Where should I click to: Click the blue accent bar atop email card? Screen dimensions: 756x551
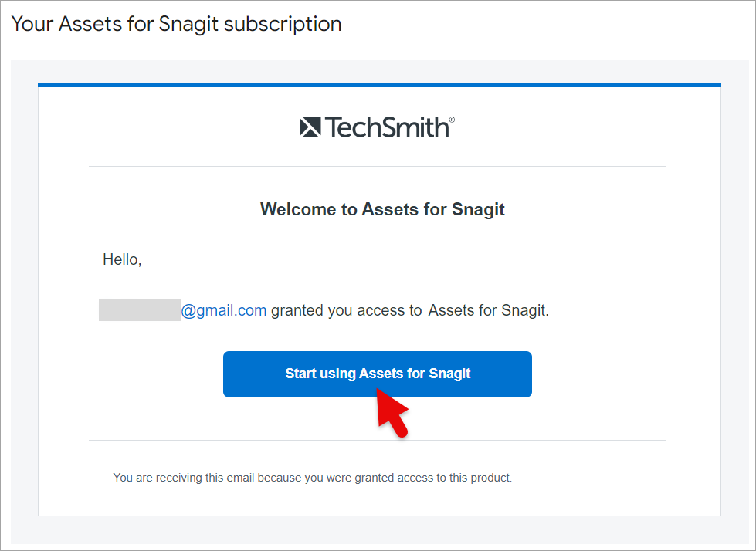coord(379,85)
